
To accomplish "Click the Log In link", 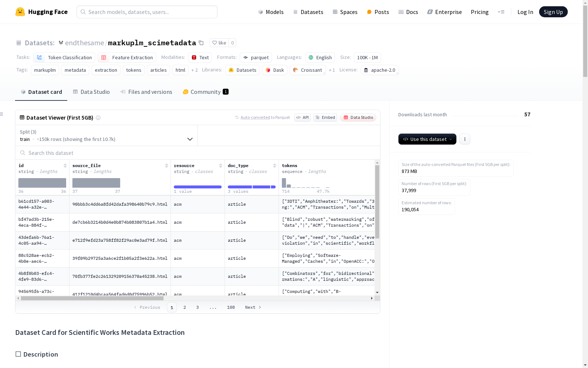I will (x=525, y=12).
